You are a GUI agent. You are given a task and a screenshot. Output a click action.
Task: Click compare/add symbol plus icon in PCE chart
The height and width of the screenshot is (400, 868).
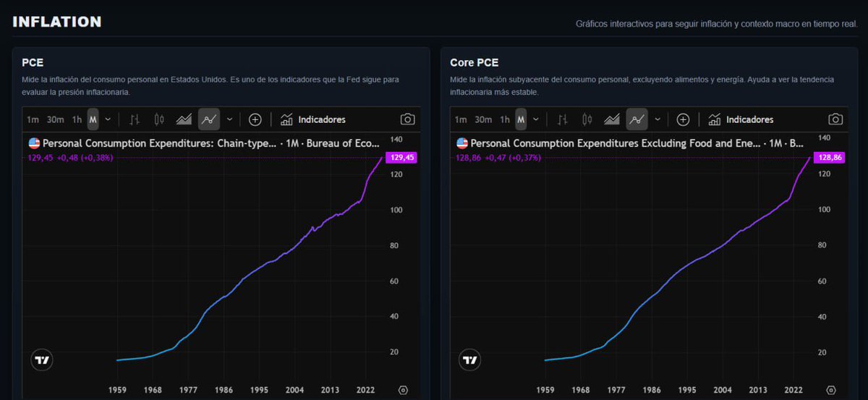(x=255, y=119)
